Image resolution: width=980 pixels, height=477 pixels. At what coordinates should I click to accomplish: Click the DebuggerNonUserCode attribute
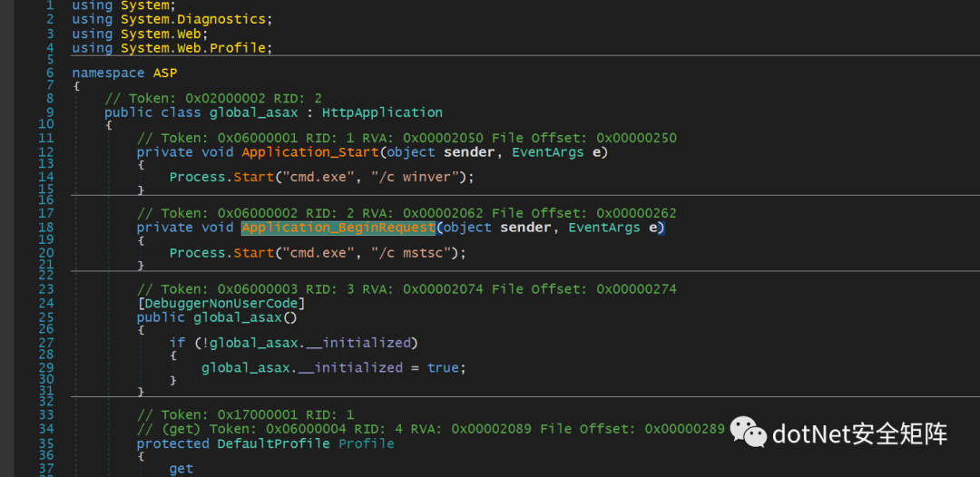click(x=221, y=304)
